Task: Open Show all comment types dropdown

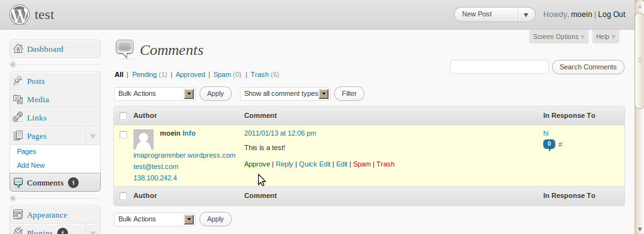Action: 285,94
